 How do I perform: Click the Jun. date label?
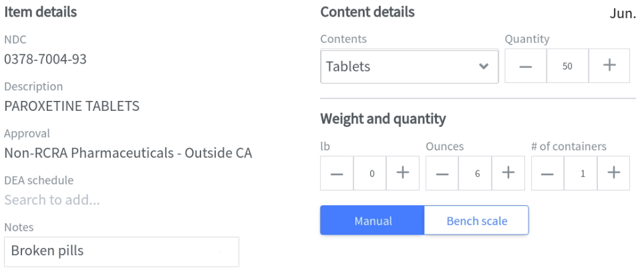(623, 13)
